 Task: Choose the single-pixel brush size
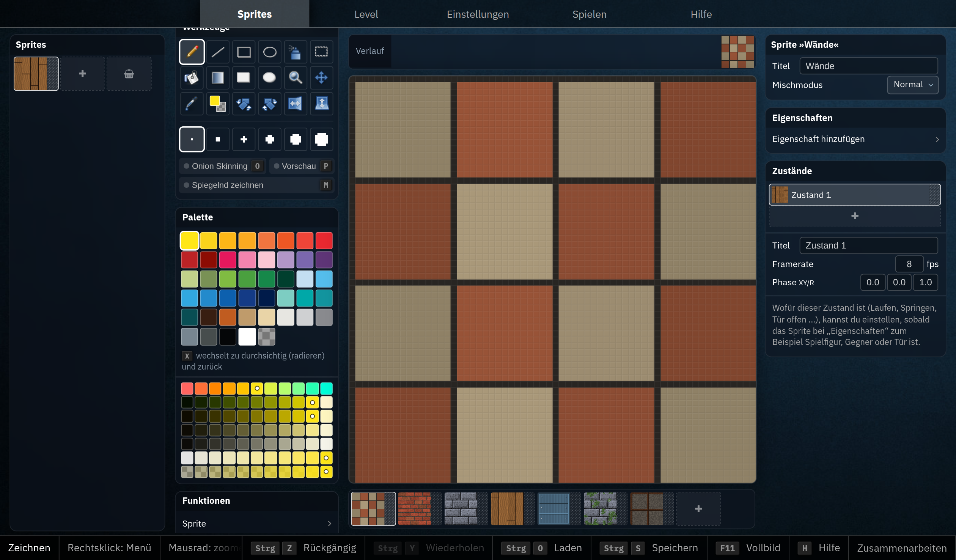[x=192, y=139]
